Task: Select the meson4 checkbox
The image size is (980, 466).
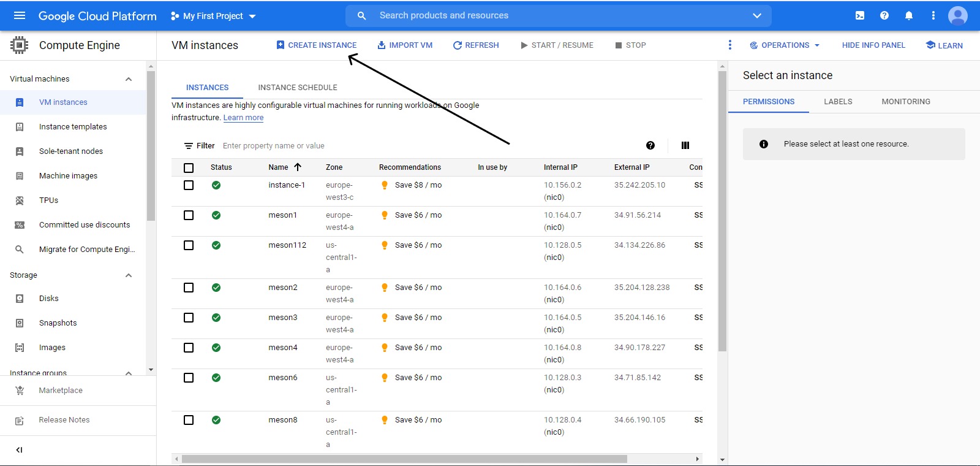Action: tap(189, 348)
